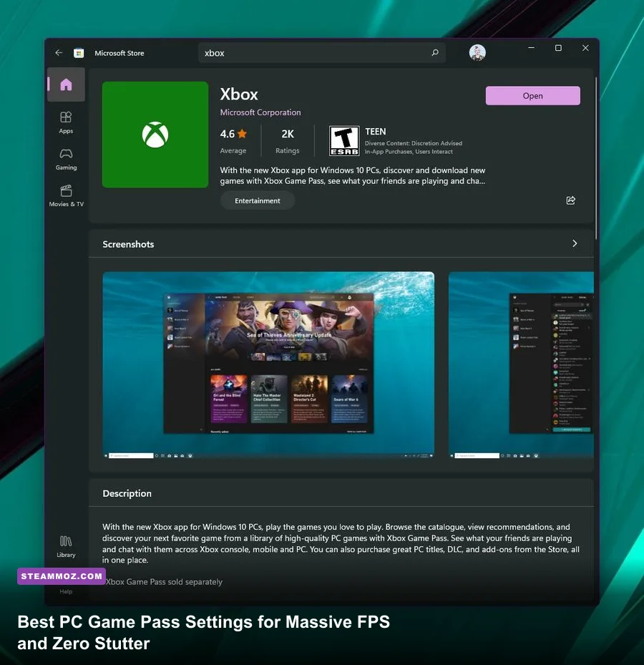
Task: Click the Description section heading
Action: [x=127, y=493]
